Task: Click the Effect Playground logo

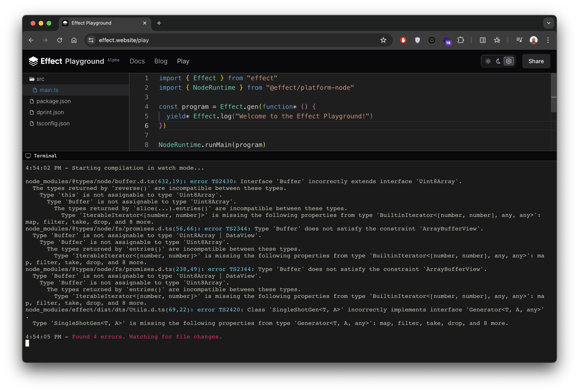Action: click(x=33, y=61)
